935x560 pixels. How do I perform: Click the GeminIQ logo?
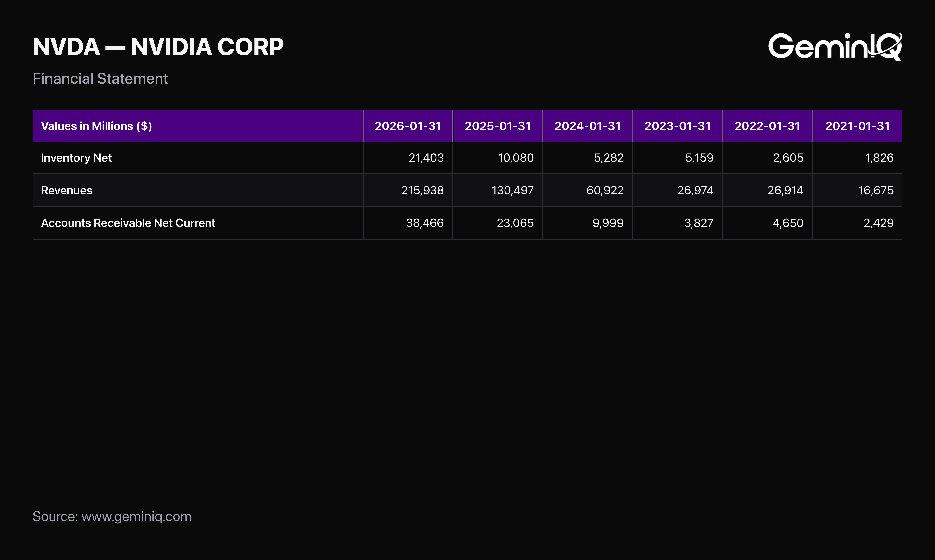835,46
